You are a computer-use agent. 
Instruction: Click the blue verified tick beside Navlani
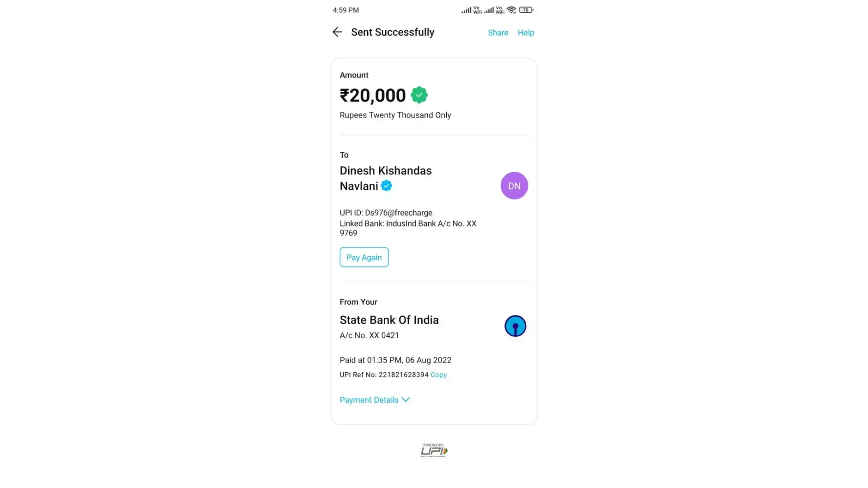[x=386, y=186]
